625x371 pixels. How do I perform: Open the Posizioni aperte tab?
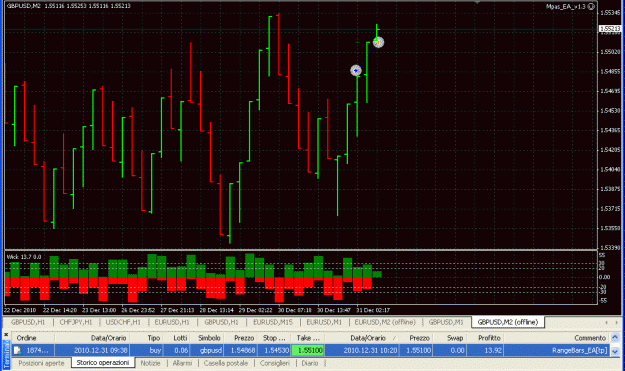(x=41, y=363)
